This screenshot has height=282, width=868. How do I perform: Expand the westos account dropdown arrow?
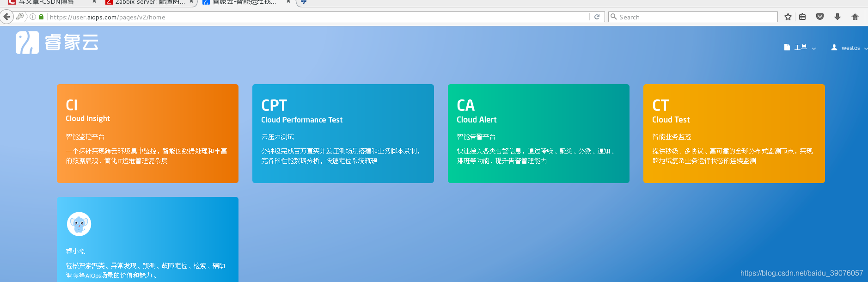coord(865,48)
